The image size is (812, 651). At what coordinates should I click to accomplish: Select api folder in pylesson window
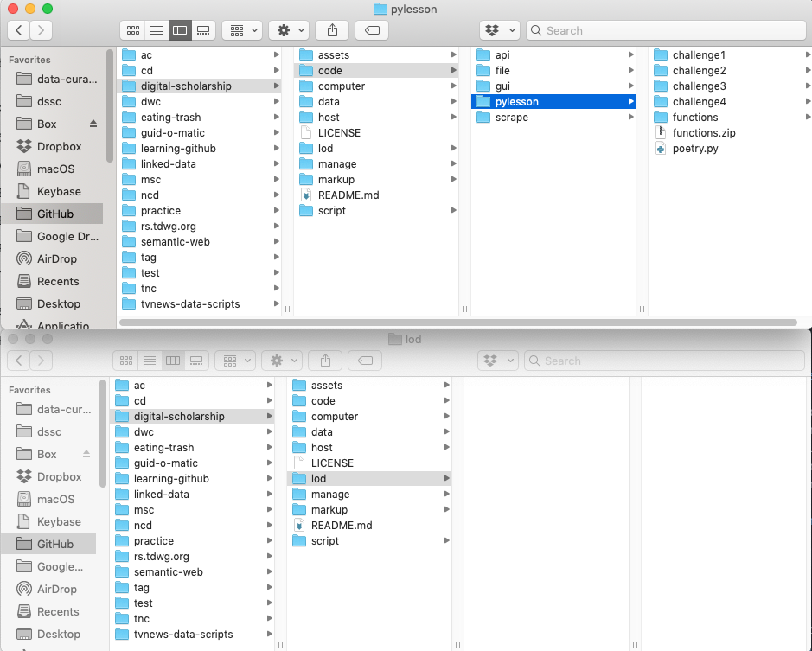click(x=502, y=54)
